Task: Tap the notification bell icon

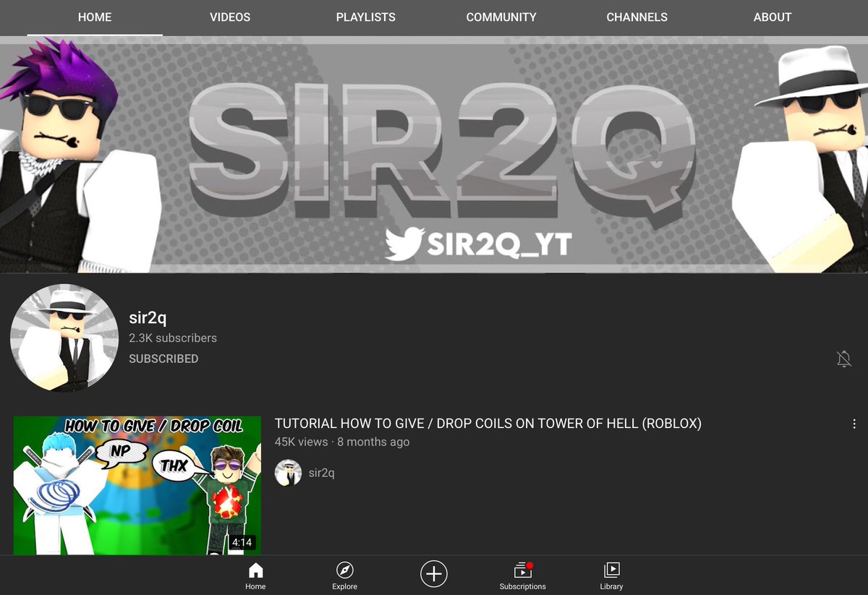Action: pos(843,358)
